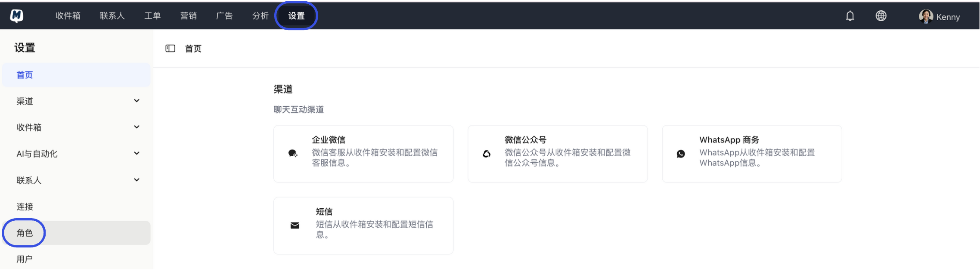This screenshot has width=980, height=272.
Task: Switch to the 营销 tab
Action: click(x=189, y=15)
